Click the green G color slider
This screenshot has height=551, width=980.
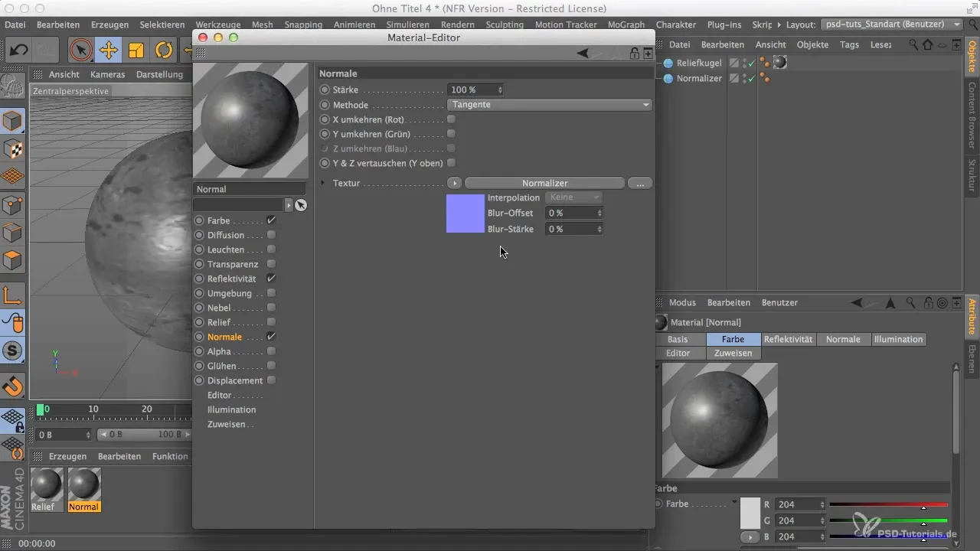[x=889, y=521]
